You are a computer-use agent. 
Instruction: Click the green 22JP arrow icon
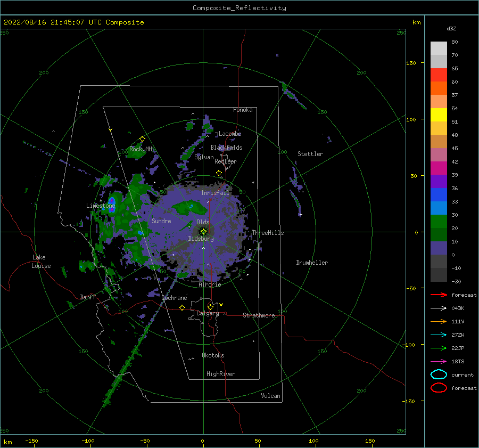[439, 348]
